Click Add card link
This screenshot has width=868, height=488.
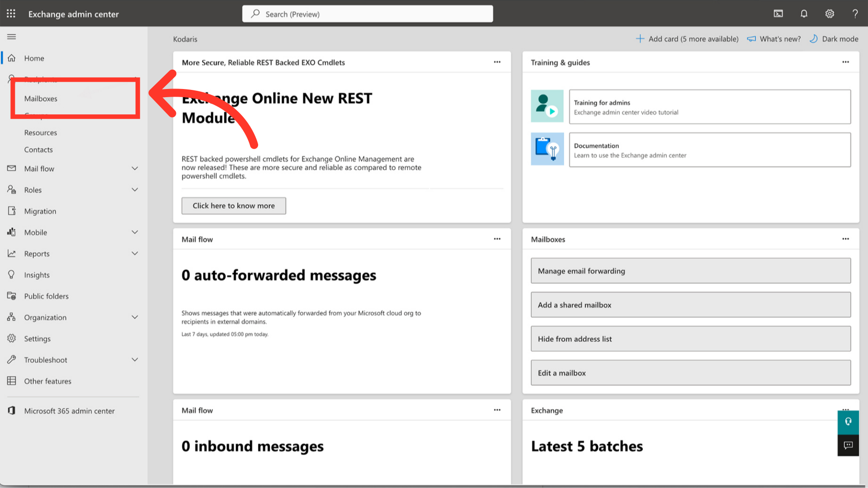(687, 39)
